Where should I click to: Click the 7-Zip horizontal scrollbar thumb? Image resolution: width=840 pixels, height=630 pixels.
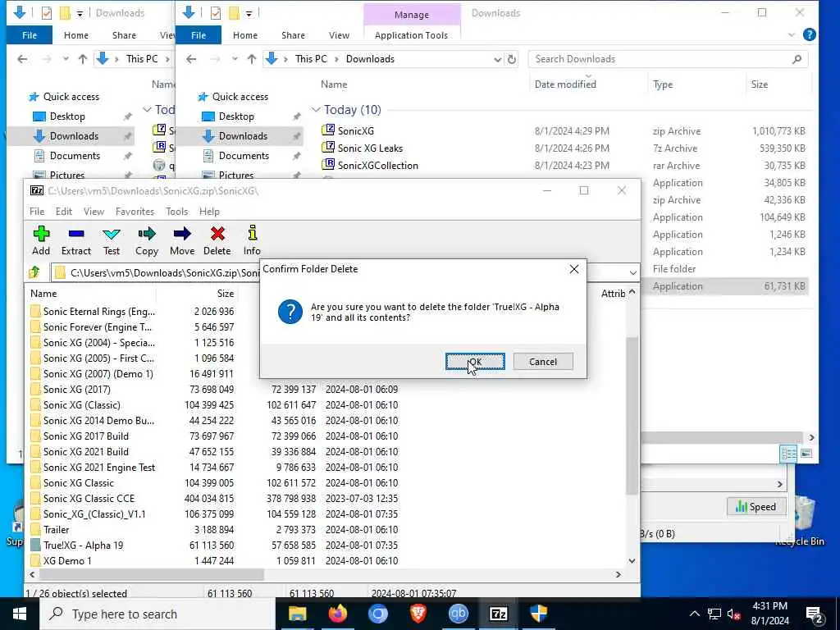tap(152, 574)
